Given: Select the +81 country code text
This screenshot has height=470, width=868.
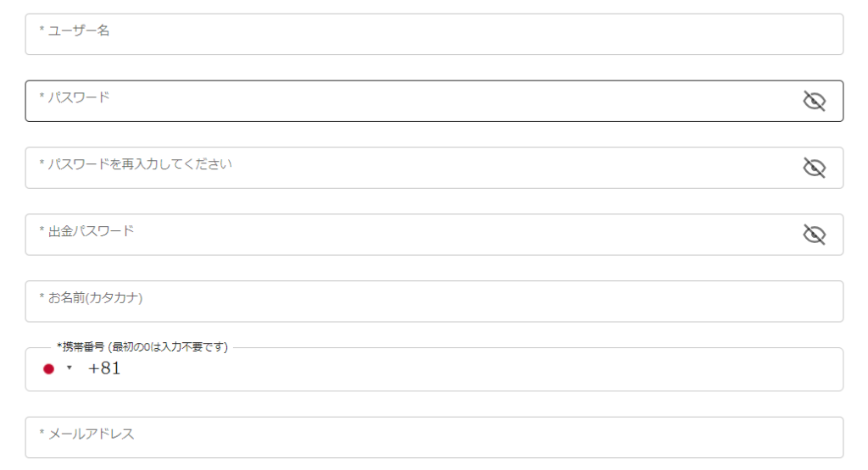Looking at the screenshot, I should coord(104,368).
